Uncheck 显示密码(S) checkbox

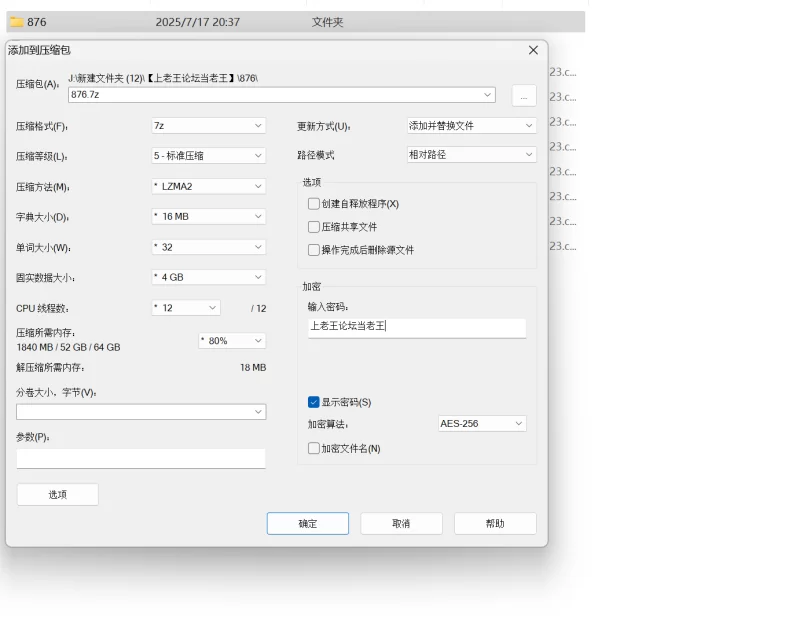(x=314, y=402)
